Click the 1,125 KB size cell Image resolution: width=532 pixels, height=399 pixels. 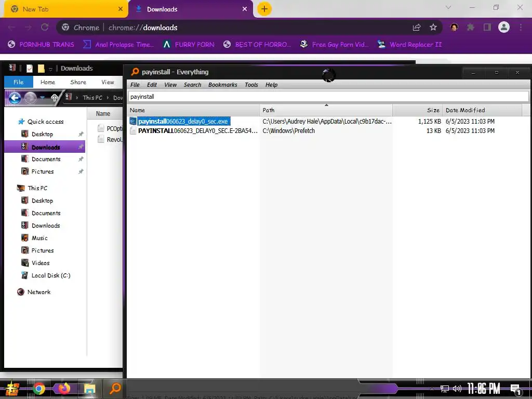click(x=430, y=122)
